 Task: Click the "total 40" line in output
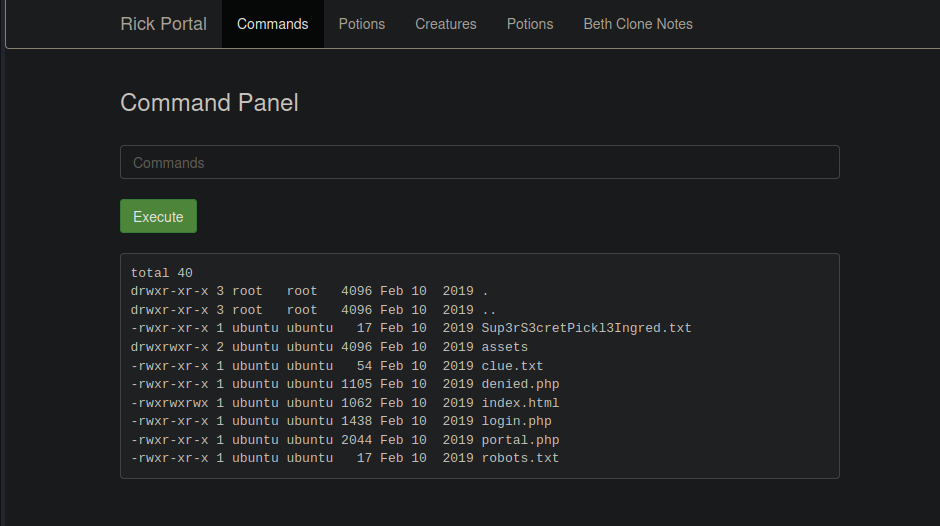tap(161, 273)
